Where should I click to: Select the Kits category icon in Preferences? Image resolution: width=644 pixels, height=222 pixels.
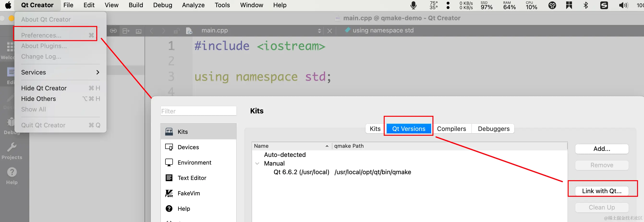[x=169, y=132]
